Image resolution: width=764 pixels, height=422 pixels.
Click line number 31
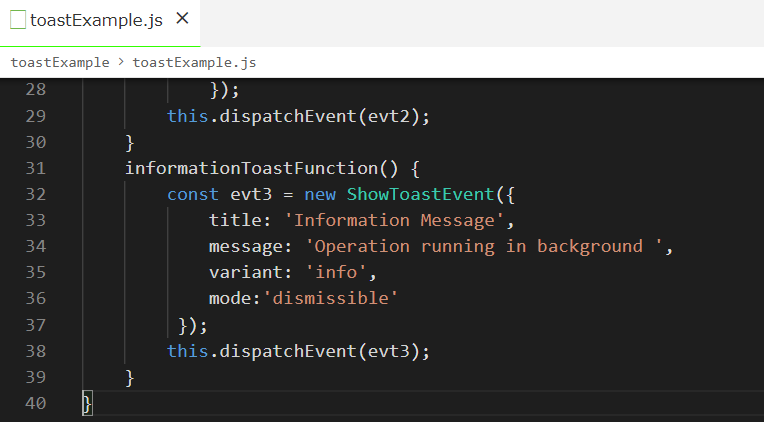[x=36, y=168]
